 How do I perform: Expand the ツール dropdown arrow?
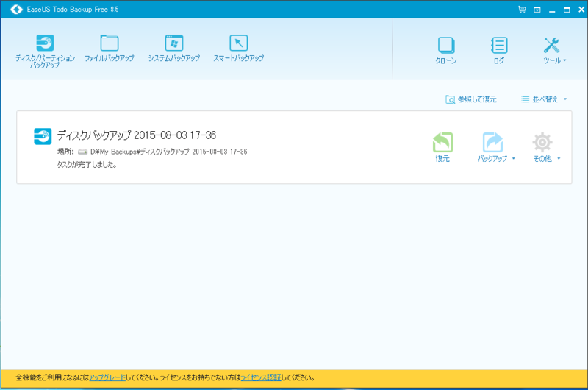click(x=564, y=60)
